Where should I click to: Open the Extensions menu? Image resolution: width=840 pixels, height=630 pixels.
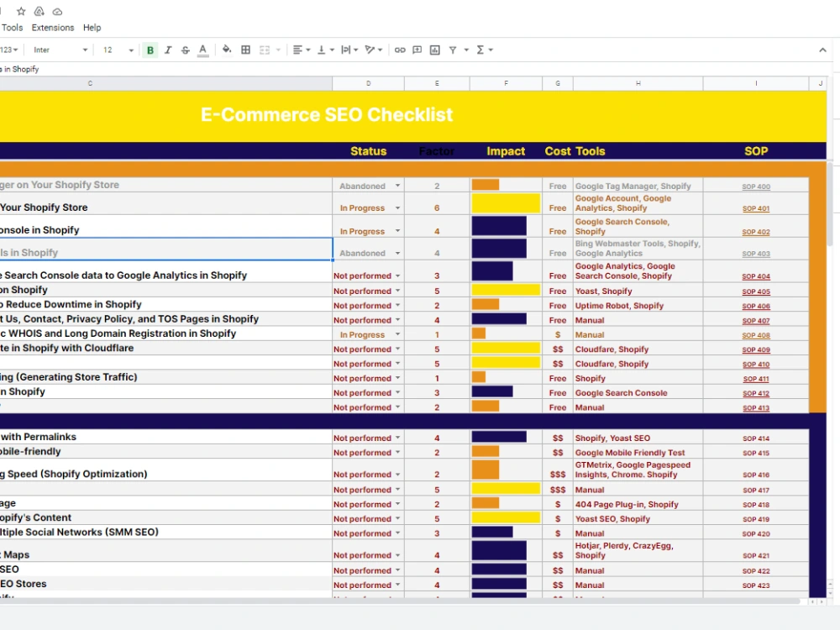[x=52, y=27]
